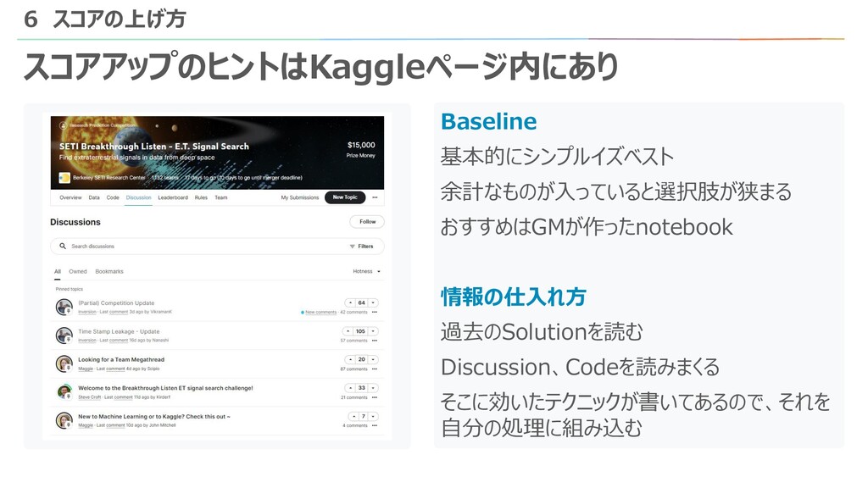Open more options for Team Megathread topic
Screen dimensions: 868x488
click(x=375, y=369)
